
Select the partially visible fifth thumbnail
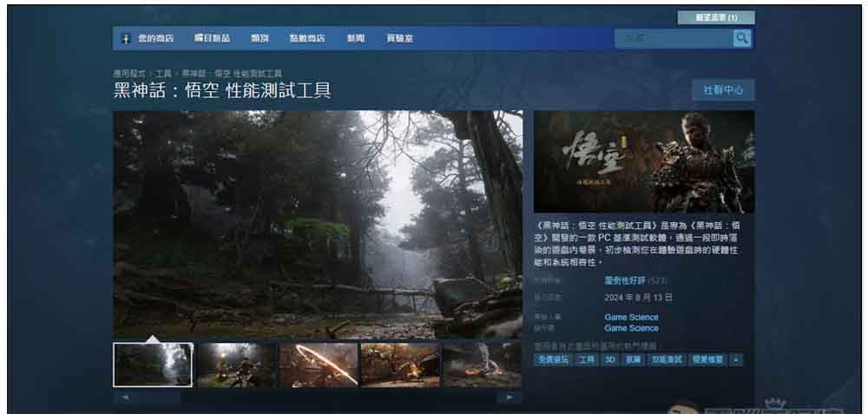[482, 365]
